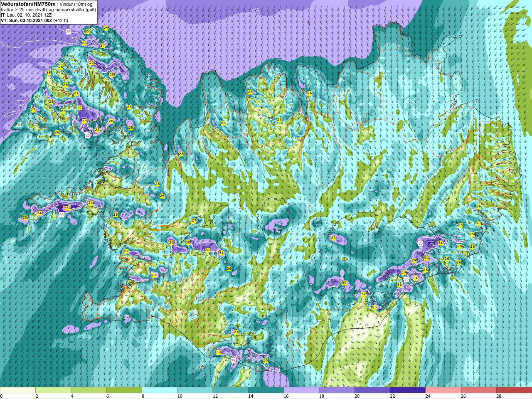532x399 pixels.
Task: Click the 0–2 m/s pale yellow legend swatch
Action: [x=18, y=390]
